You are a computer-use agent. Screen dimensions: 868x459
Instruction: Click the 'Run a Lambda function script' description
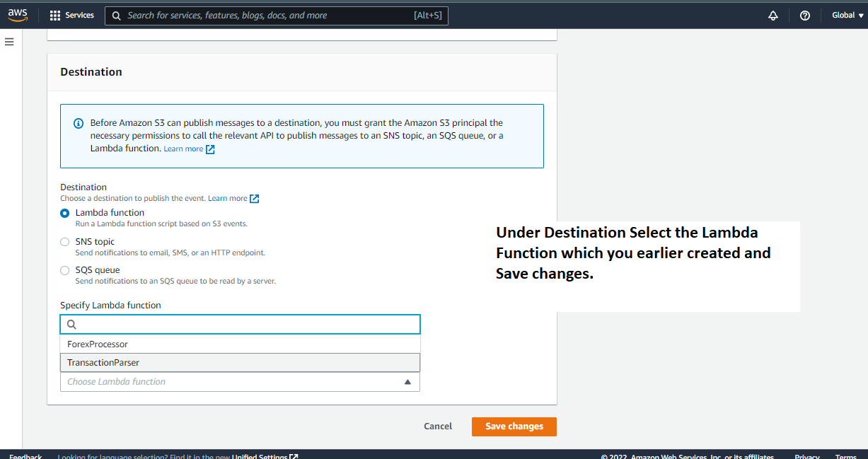pos(161,223)
